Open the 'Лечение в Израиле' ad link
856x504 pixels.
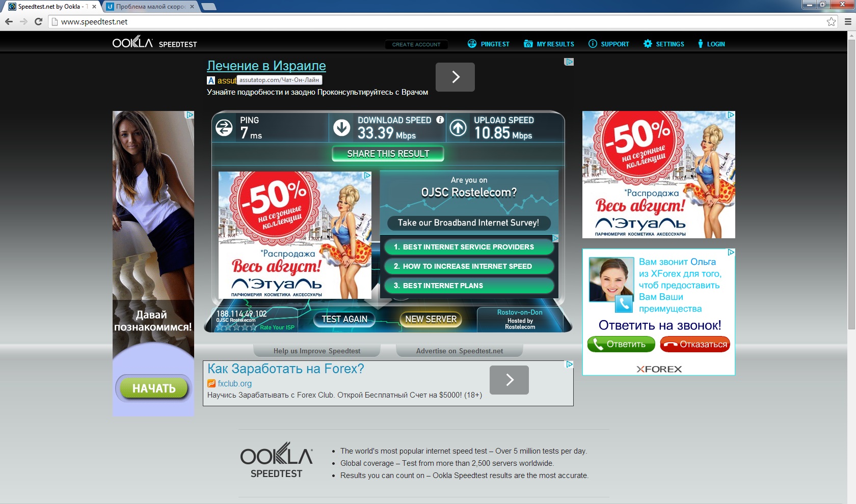click(x=266, y=66)
